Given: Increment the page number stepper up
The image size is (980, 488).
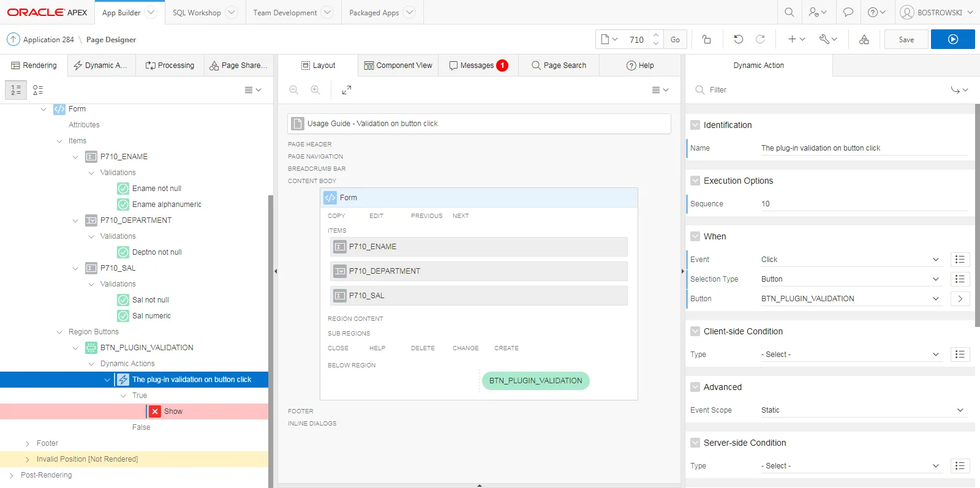Looking at the screenshot, I should click(x=656, y=35).
